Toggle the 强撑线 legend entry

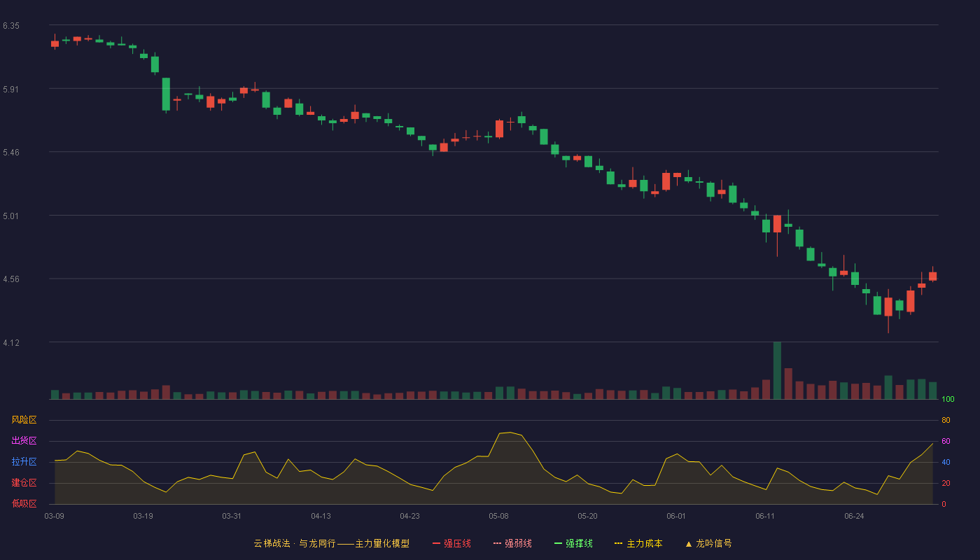(573, 543)
